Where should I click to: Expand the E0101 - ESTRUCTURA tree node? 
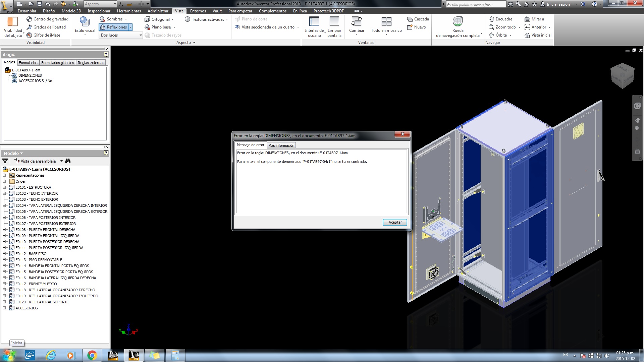4,187
